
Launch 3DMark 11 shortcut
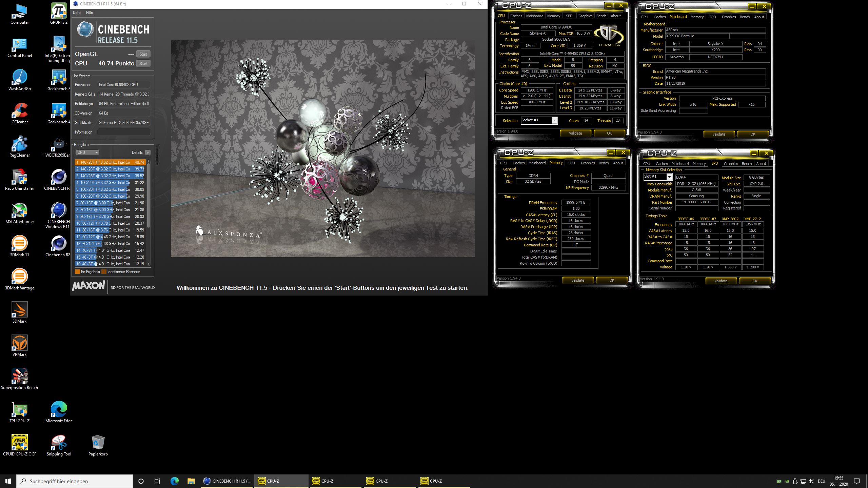pyautogui.click(x=19, y=247)
